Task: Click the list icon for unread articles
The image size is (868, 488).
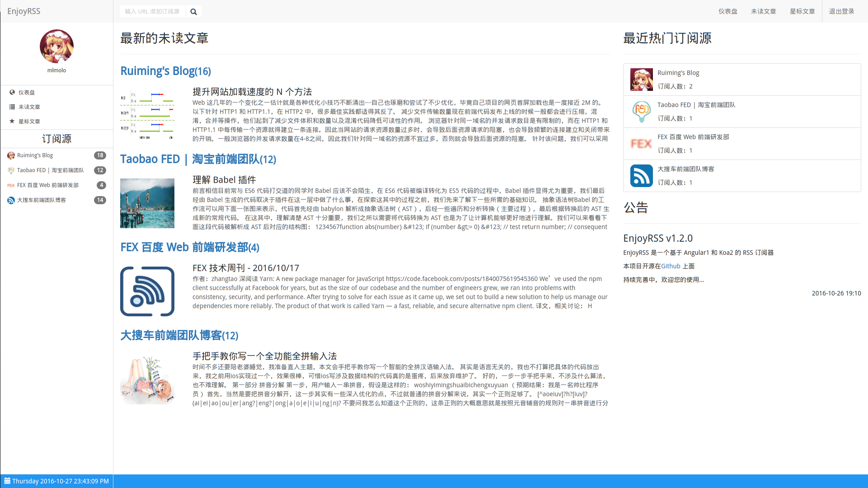Action: [12, 107]
